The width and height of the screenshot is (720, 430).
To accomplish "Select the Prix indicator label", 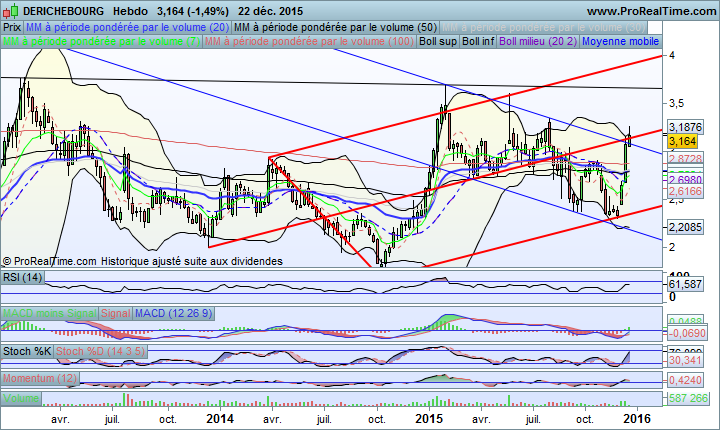I will pyautogui.click(x=12, y=28).
